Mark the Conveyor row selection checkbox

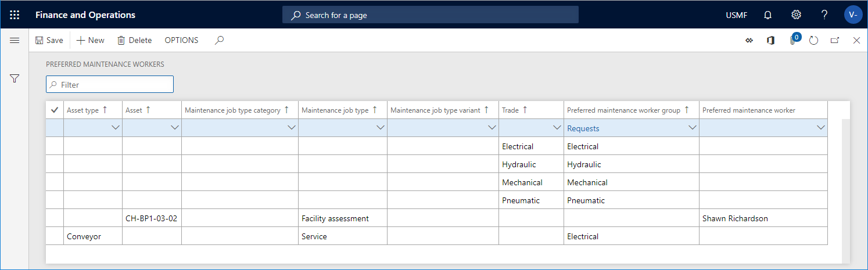[x=55, y=236]
